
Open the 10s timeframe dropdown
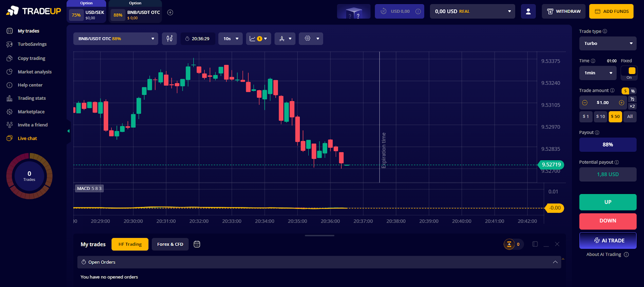231,39
